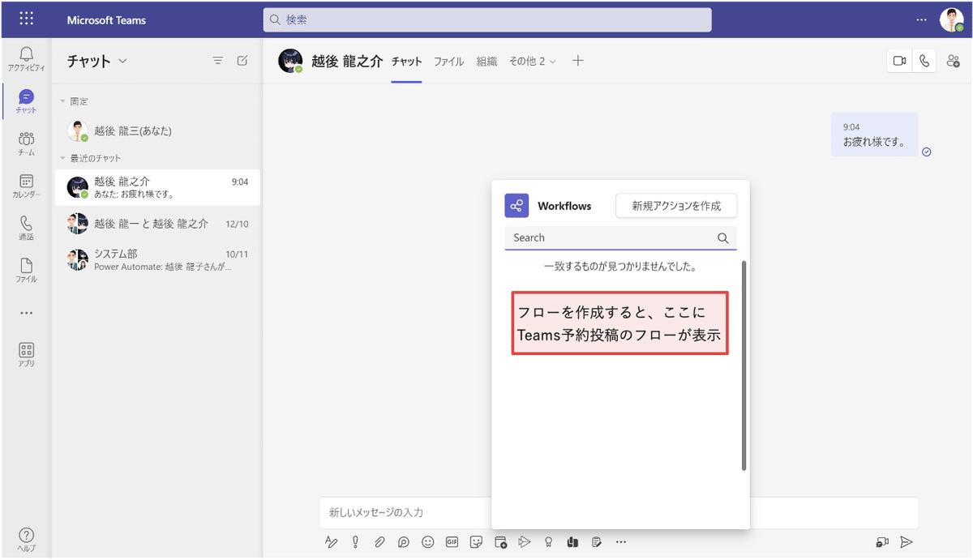This screenshot has width=973, height=560.
Task: Attach a file with paperclip icon
Action: tap(379, 542)
